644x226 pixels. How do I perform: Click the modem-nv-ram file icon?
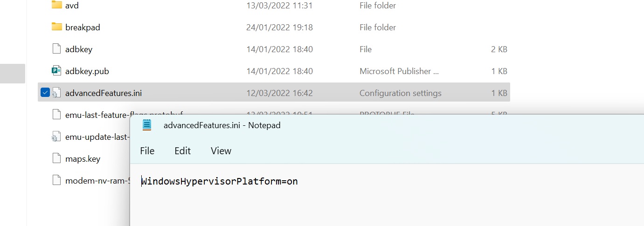click(56, 180)
